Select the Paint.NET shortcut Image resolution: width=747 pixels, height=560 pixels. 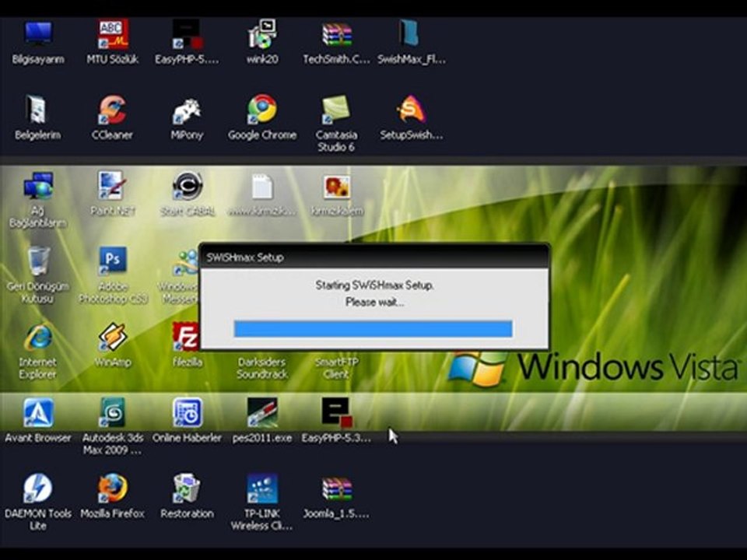pos(111,186)
